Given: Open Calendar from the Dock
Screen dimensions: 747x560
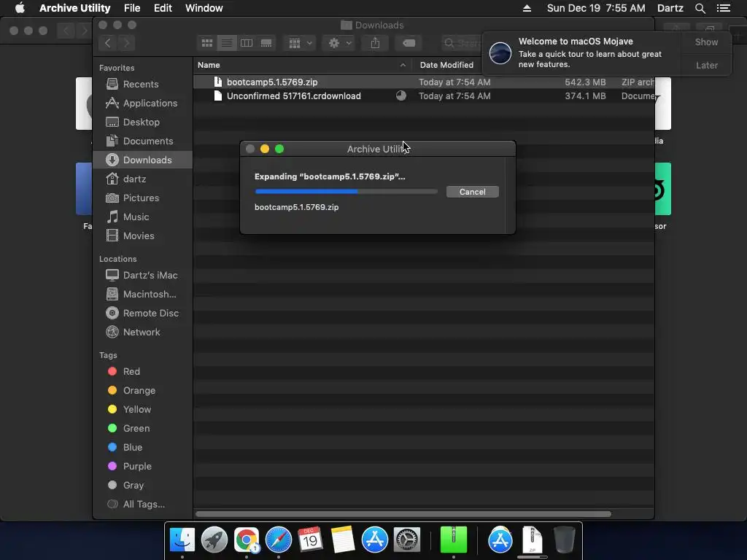Looking at the screenshot, I should [x=310, y=540].
